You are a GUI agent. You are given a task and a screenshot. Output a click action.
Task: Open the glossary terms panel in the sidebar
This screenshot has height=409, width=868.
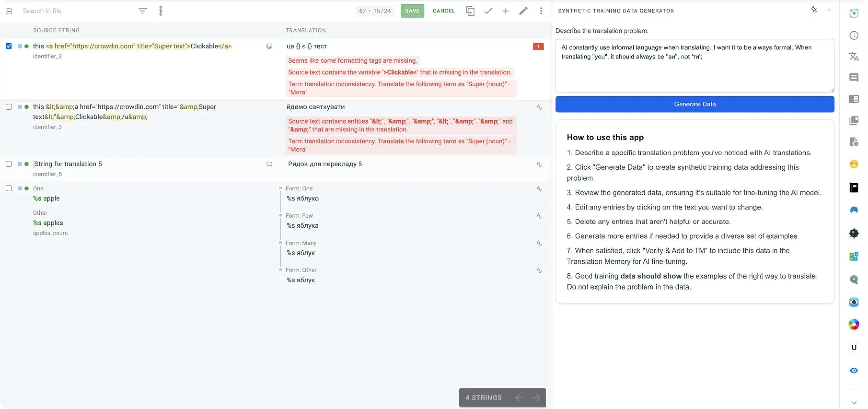tap(854, 120)
